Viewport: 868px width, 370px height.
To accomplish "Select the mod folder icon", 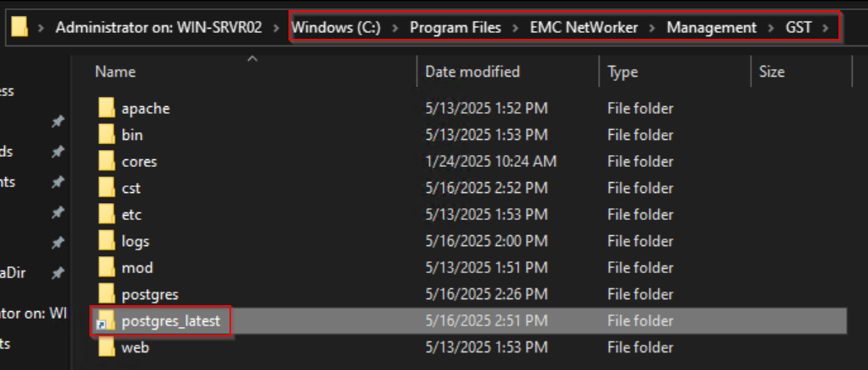I will click(106, 267).
